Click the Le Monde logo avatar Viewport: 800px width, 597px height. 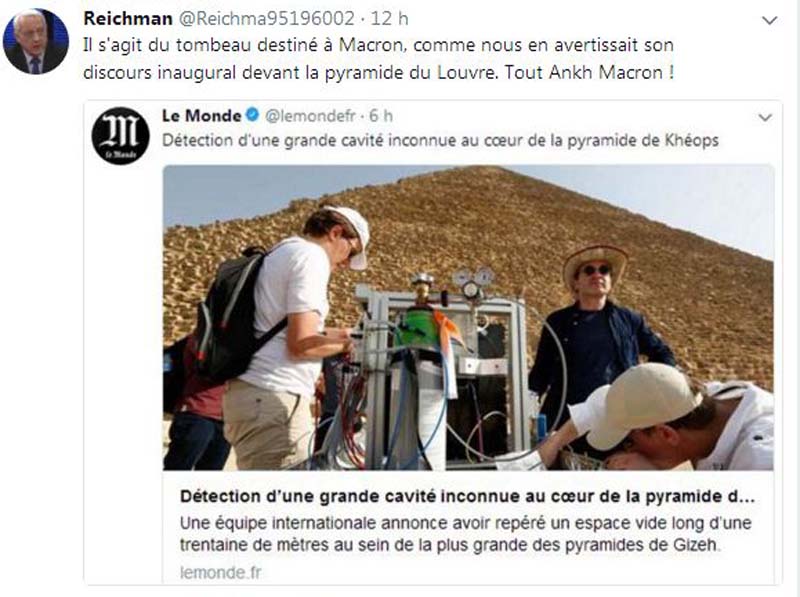click(120, 136)
